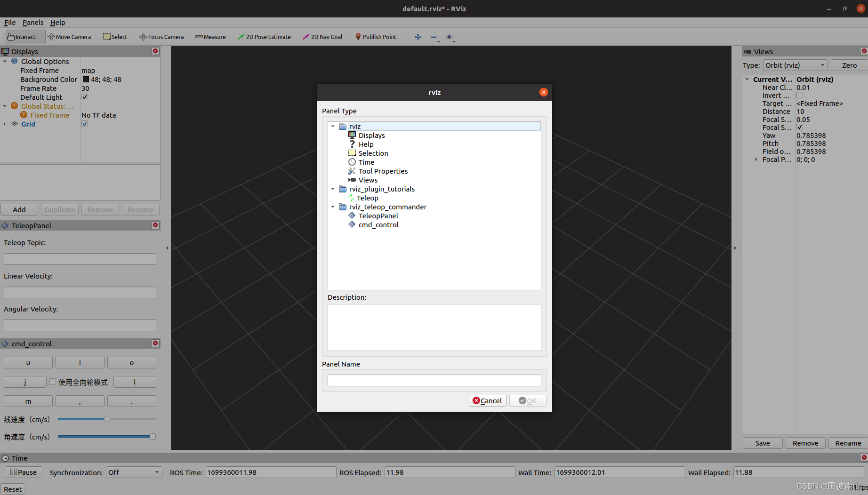Pick the Measure tool
Viewport: 868px width, 495px height.
pos(210,37)
